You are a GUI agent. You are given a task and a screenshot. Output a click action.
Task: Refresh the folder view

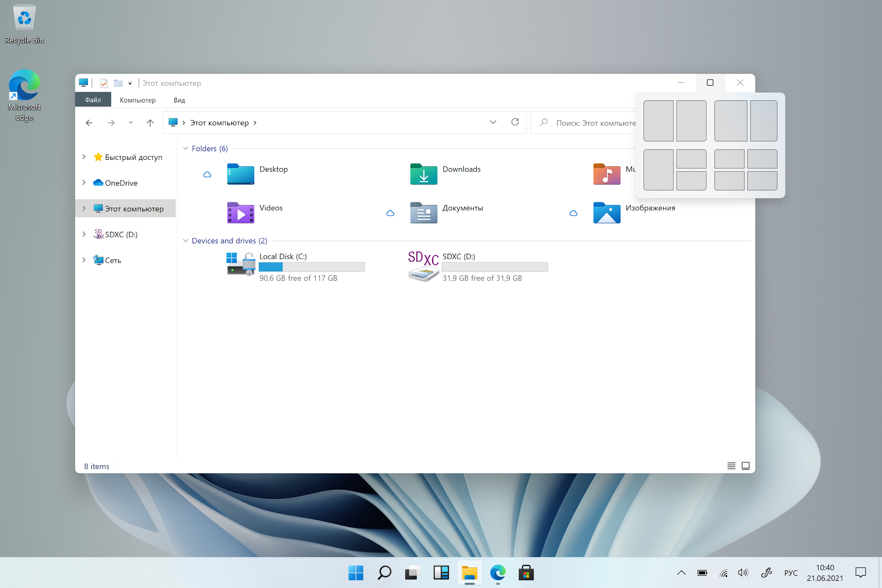click(x=515, y=122)
